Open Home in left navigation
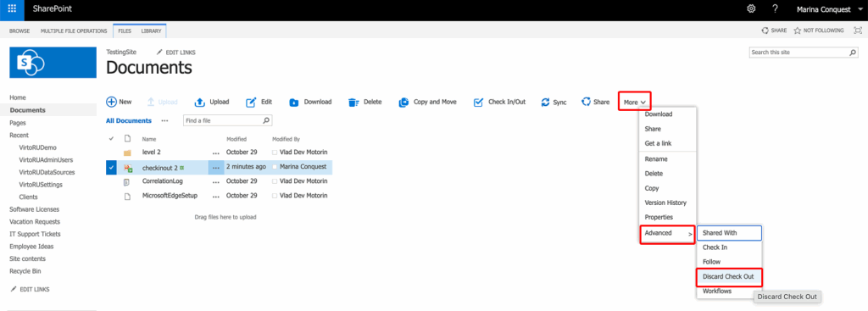This screenshot has width=868, height=311. [18, 97]
